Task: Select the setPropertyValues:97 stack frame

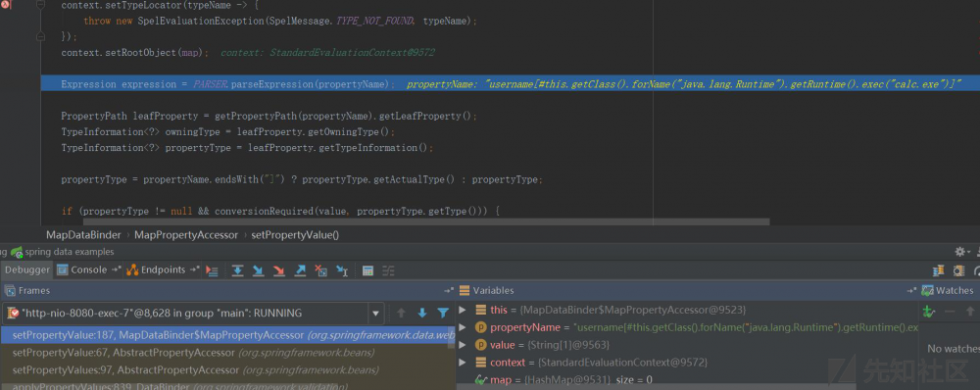Action: pyautogui.click(x=228, y=370)
